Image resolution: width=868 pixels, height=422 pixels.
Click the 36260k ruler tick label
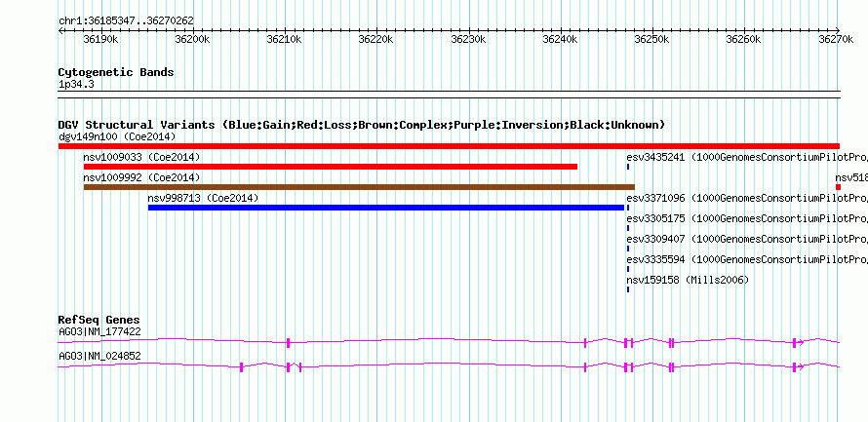pyautogui.click(x=744, y=39)
